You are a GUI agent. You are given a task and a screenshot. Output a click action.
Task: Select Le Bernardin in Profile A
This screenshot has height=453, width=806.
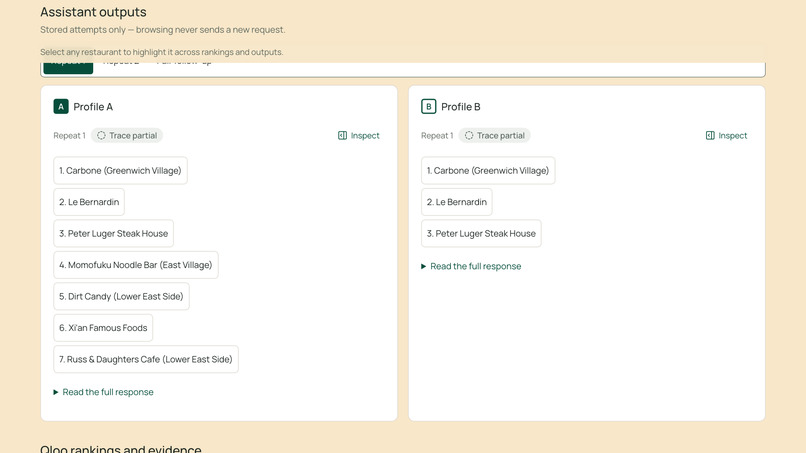coord(89,202)
